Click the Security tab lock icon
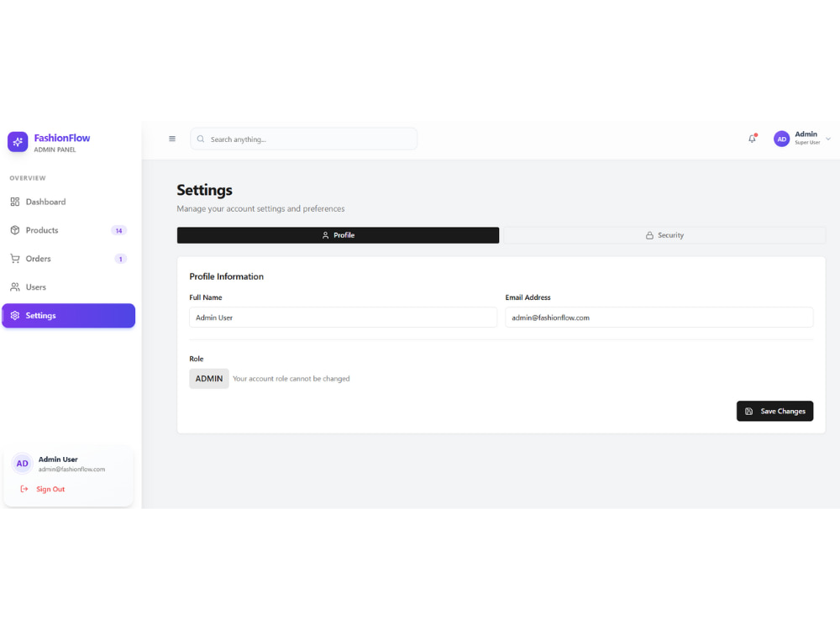Image resolution: width=840 pixels, height=630 pixels. (x=649, y=235)
